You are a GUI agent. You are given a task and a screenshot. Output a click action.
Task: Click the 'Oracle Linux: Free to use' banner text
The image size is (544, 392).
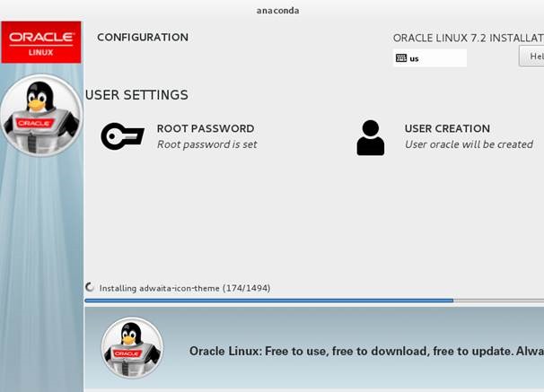tap(366, 351)
